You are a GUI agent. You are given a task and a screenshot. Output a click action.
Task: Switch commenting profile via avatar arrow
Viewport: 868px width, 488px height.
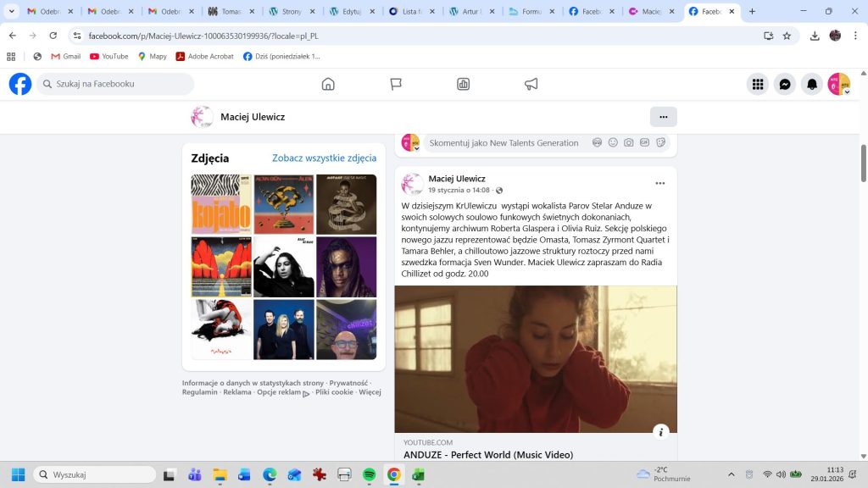click(416, 148)
